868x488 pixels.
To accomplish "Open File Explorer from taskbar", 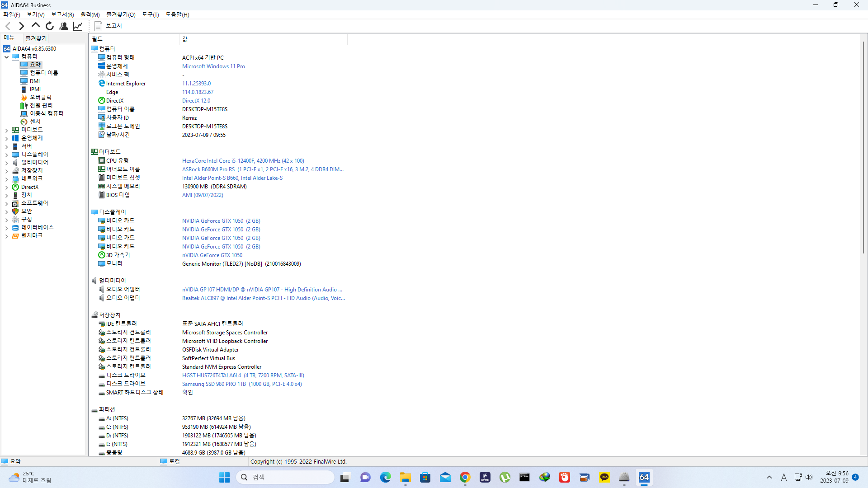I will pos(406,477).
